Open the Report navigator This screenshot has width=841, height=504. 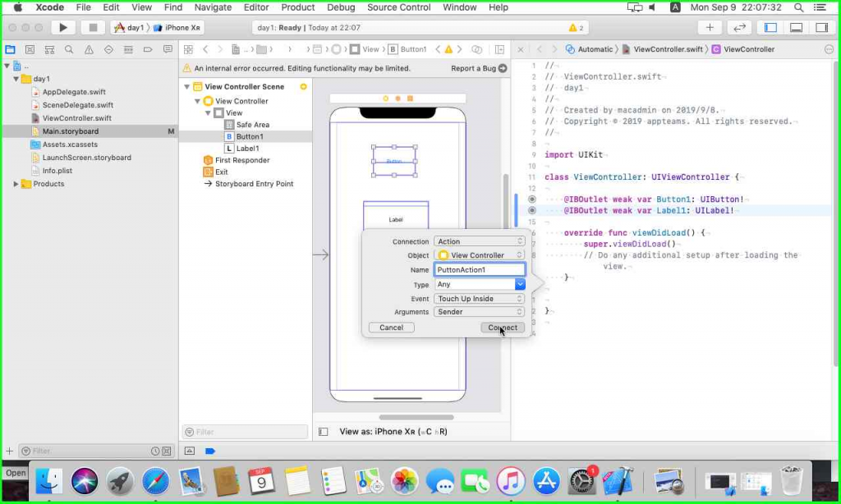point(168,49)
